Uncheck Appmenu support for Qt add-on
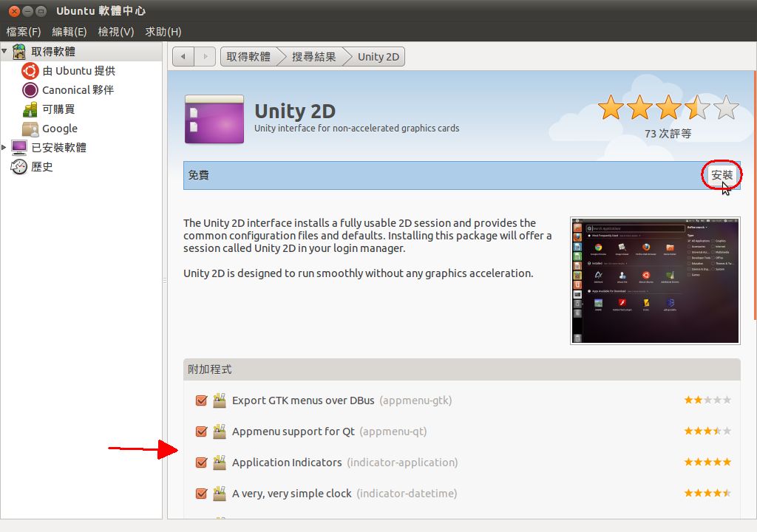 201,431
